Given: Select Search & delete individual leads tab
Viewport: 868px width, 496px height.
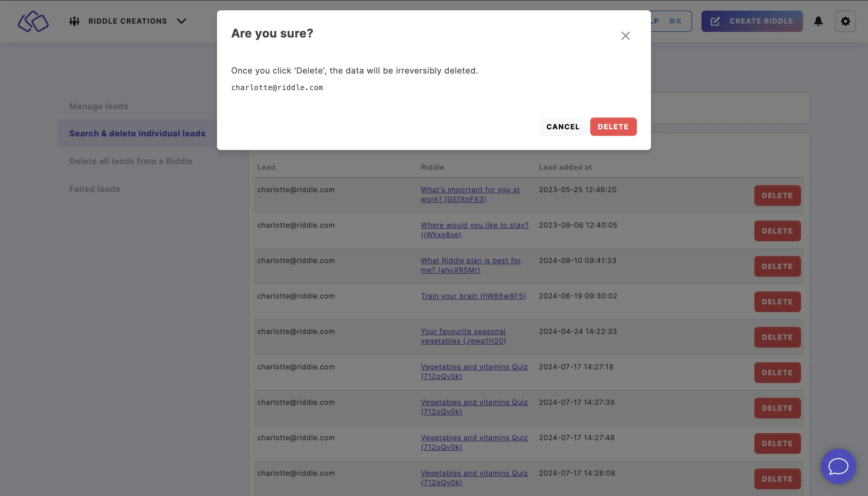Looking at the screenshot, I should (137, 133).
